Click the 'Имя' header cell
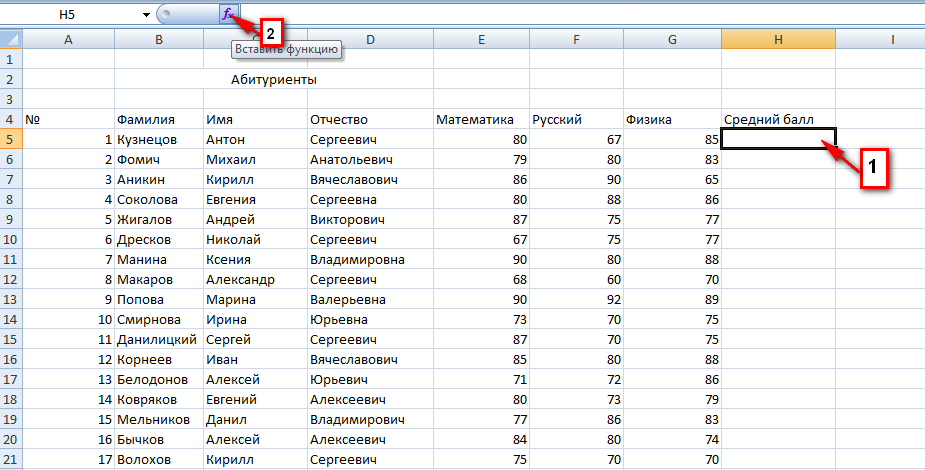This screenshot has height=470, width=925. 255,120
